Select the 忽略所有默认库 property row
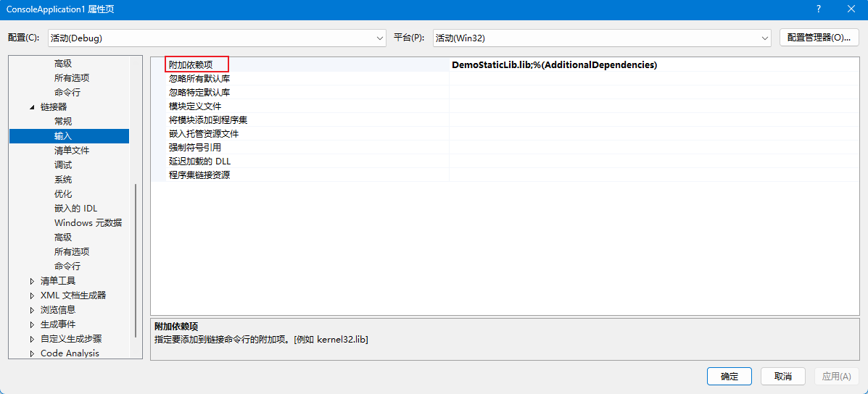868x394 pixels. coord(199,79)
